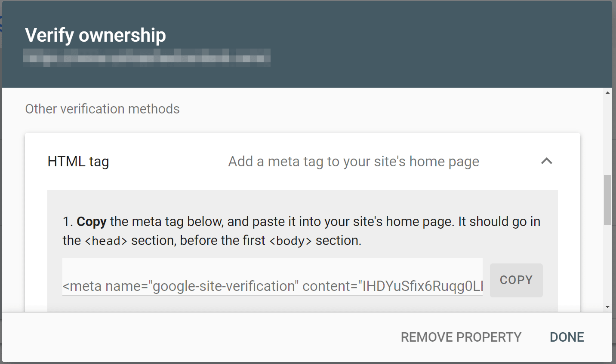Click the Copy label in step one

point(91,221)
